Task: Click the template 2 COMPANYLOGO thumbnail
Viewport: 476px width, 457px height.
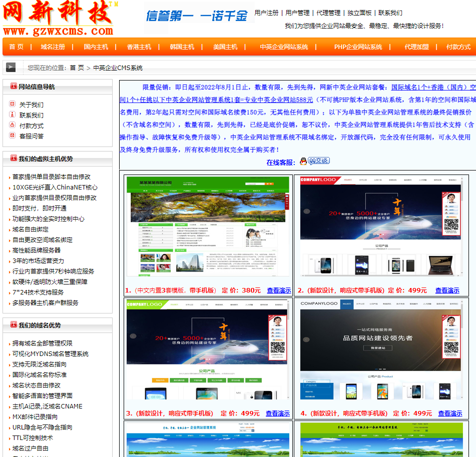Action: click(x=381, y=226)
